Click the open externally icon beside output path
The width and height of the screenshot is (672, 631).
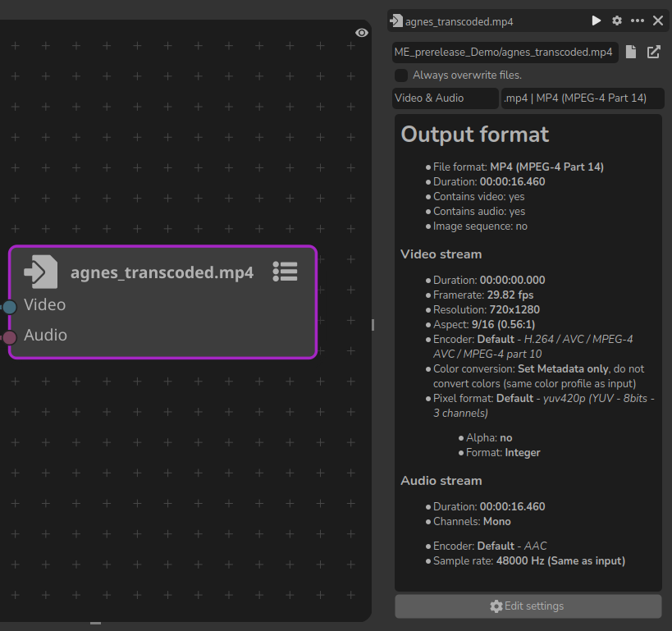coord(654,53)
